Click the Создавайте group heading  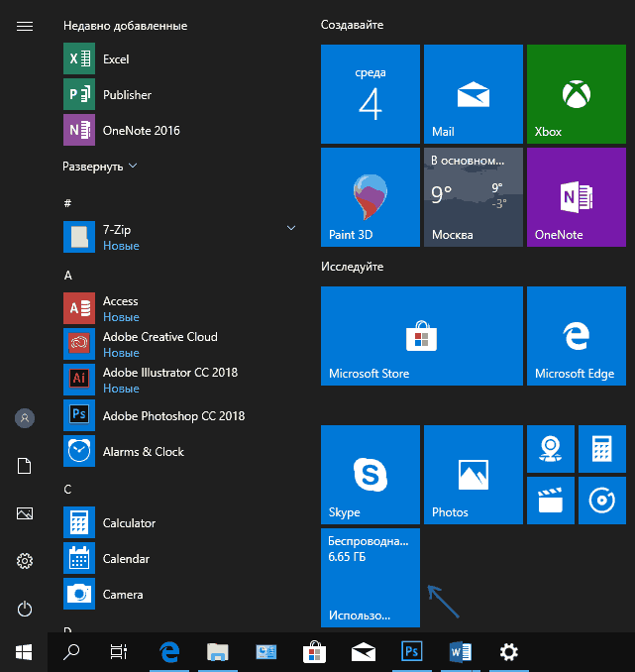352,25
